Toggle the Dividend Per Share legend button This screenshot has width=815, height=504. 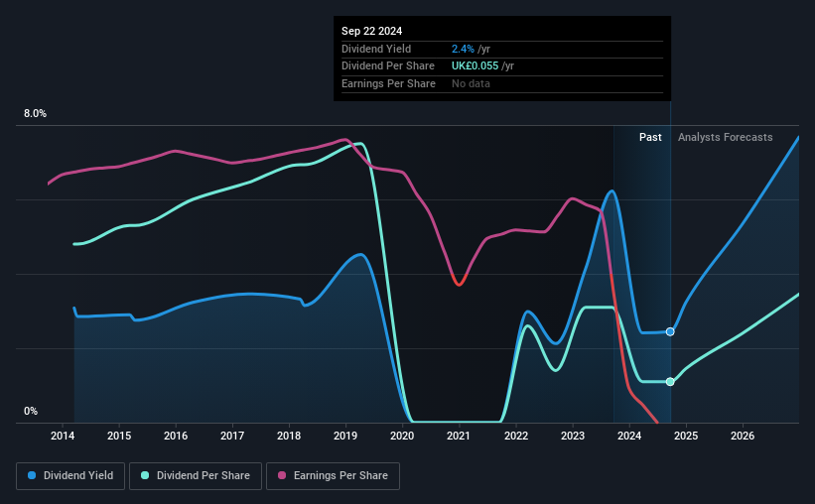click(x=196, y=476)
